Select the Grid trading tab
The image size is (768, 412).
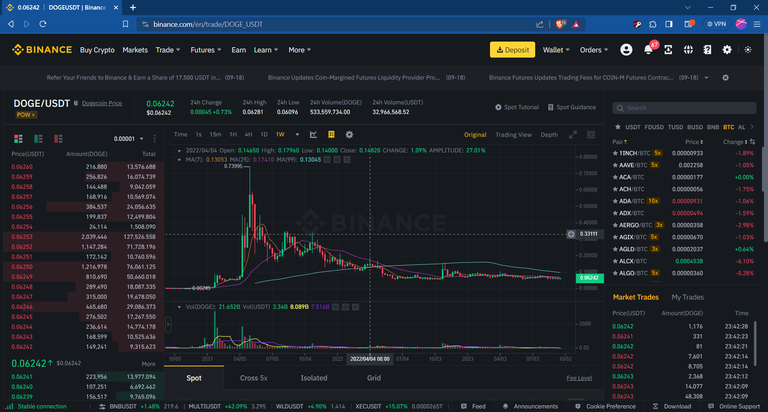(x=374, y=378)
